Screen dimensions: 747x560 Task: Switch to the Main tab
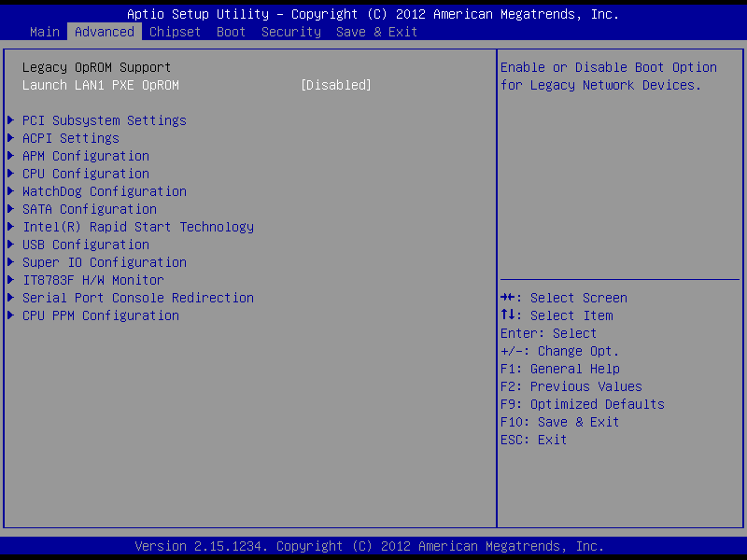(45, 32)
